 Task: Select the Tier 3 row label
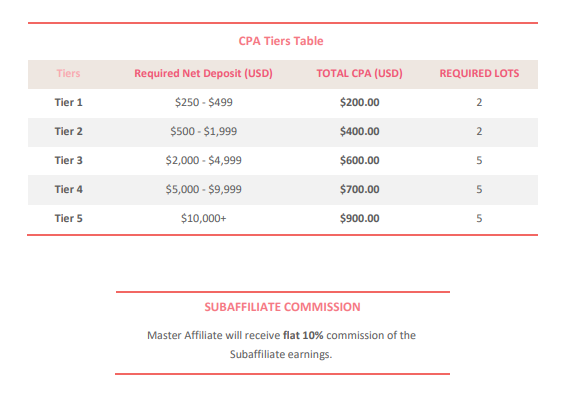click(x=68, y=160)
